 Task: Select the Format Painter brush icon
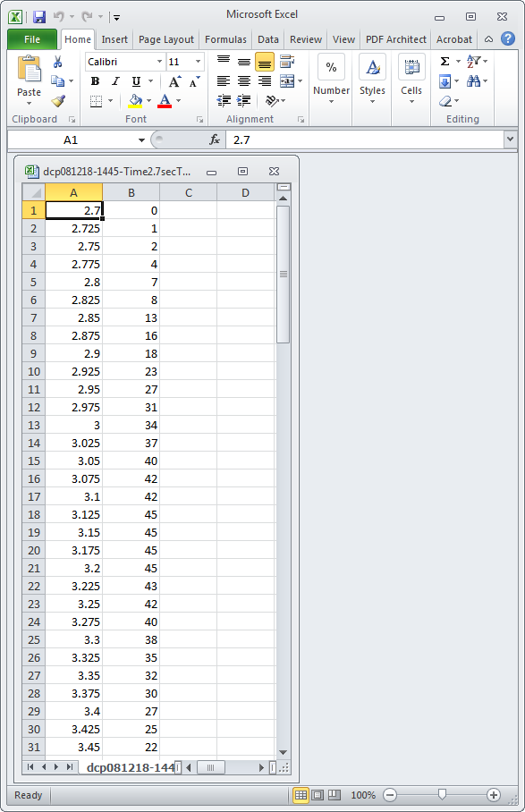[x=58, y=100]
